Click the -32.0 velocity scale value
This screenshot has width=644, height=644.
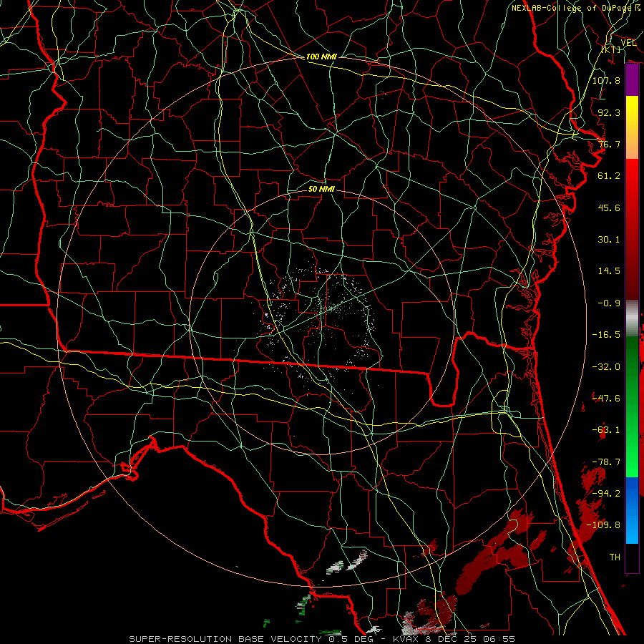(606, 367)
